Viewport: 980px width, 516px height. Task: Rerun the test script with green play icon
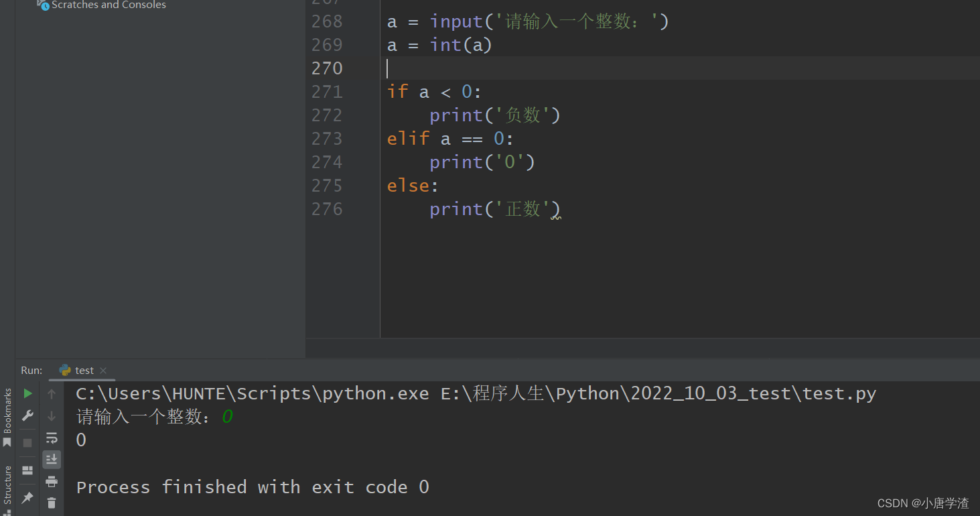click(27, 393)
